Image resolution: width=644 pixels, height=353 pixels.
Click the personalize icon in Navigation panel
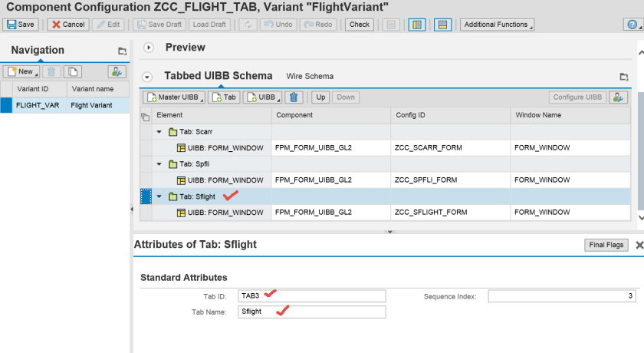[x=117, y=71]
